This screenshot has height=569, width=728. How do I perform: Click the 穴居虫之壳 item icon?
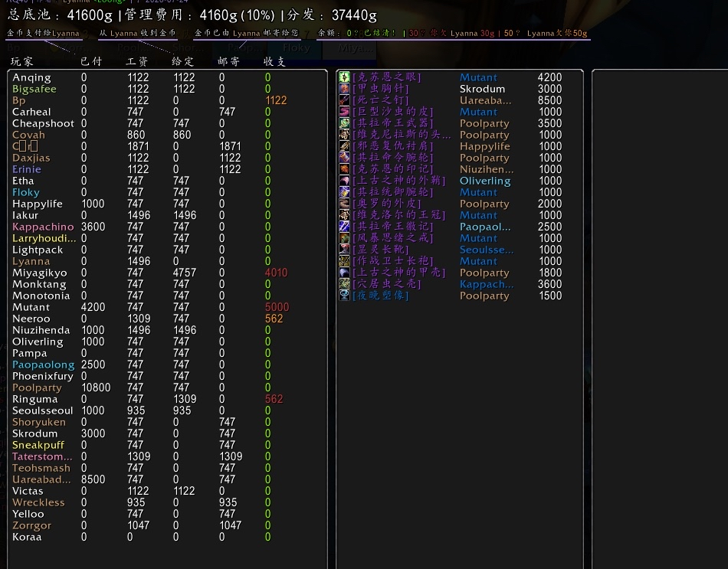pos(344,284)
